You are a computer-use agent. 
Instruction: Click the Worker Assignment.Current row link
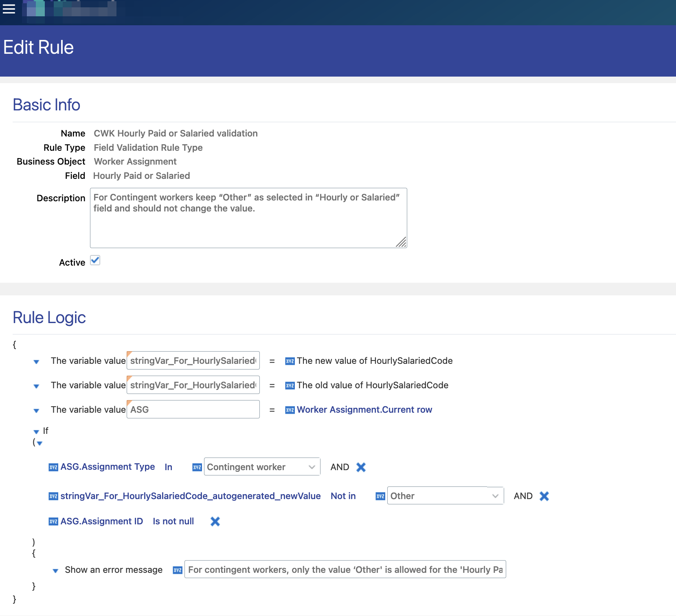point(364,409)
